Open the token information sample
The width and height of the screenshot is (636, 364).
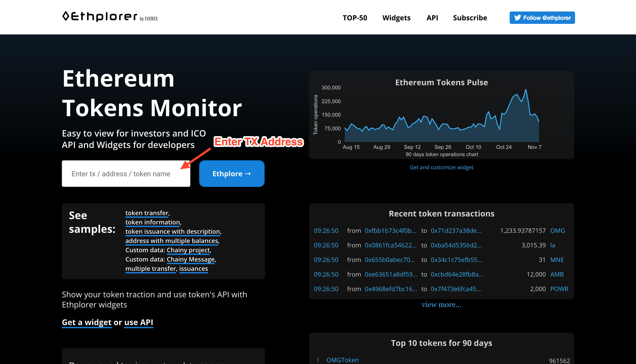[x=152, y=222]
